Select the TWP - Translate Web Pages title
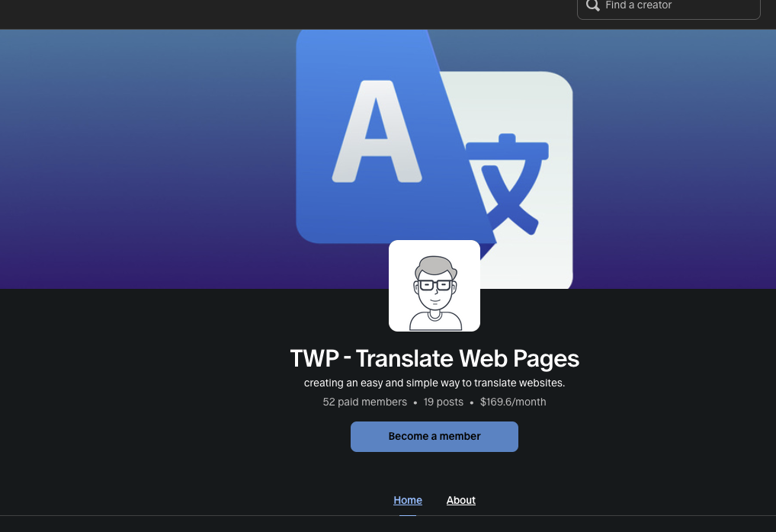 (434, 358)
